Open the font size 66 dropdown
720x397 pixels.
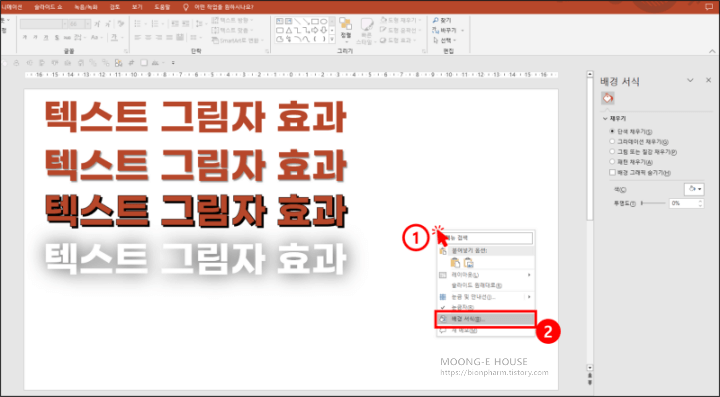click(87, 23)
